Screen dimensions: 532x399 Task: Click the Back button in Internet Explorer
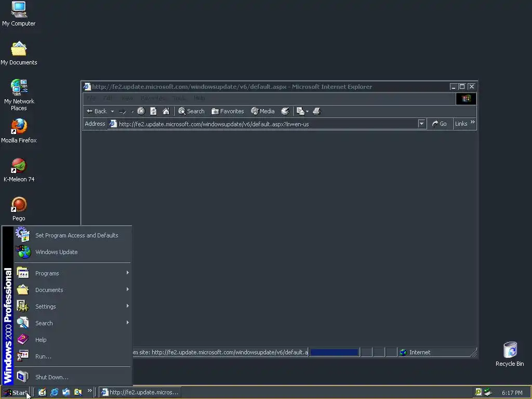pos(97,111)
